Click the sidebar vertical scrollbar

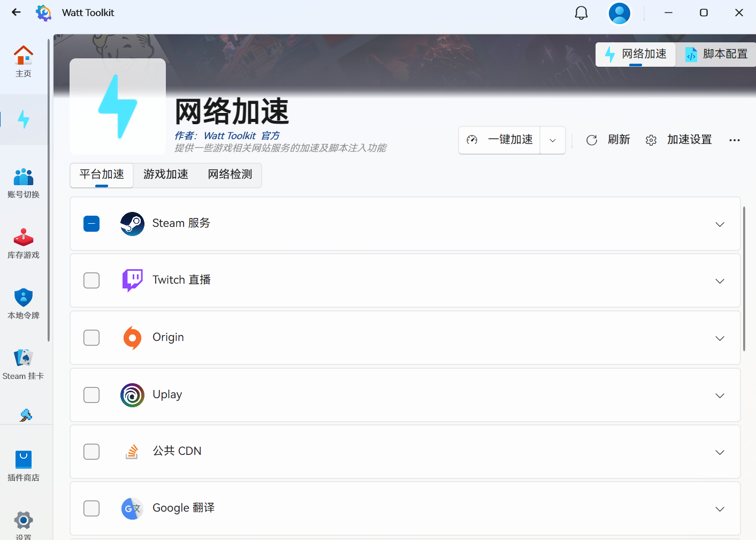[49, 190]
